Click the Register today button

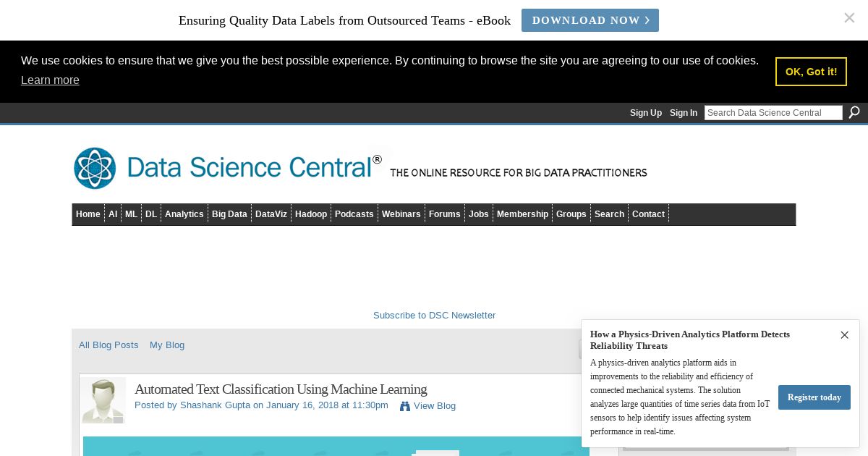[x=814, y=397]
